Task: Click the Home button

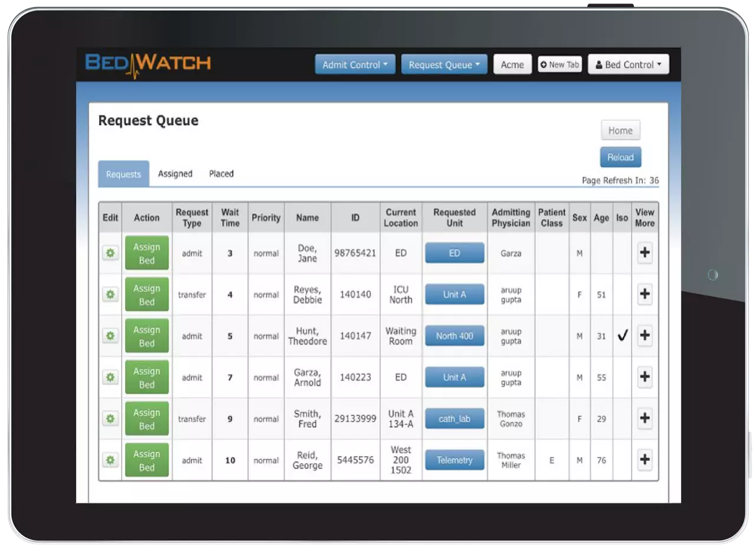Action: pos(620,131)
